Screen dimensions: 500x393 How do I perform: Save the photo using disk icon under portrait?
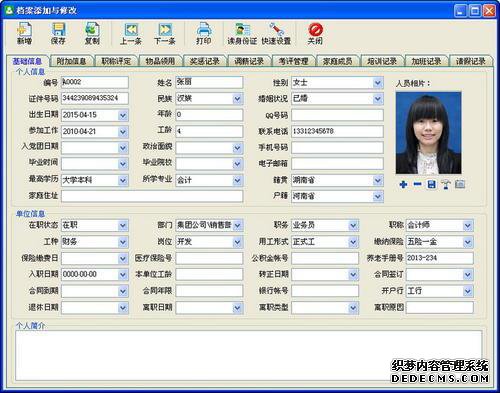(432, 184)
